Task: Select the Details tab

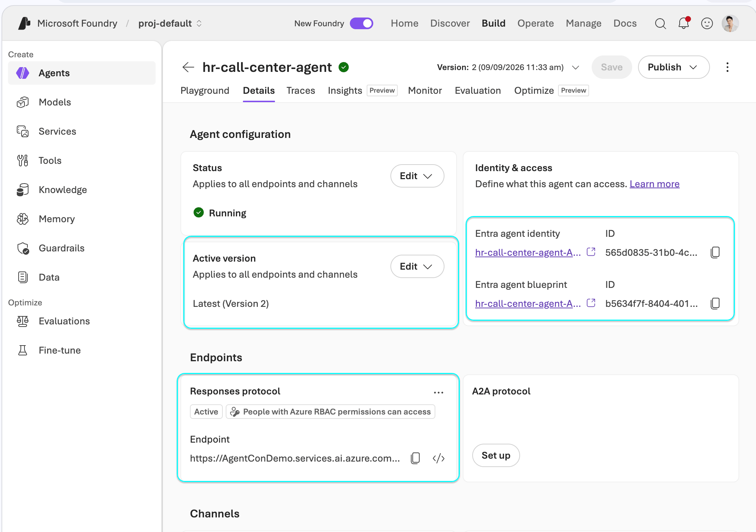Action: click(x=259, y=90)
